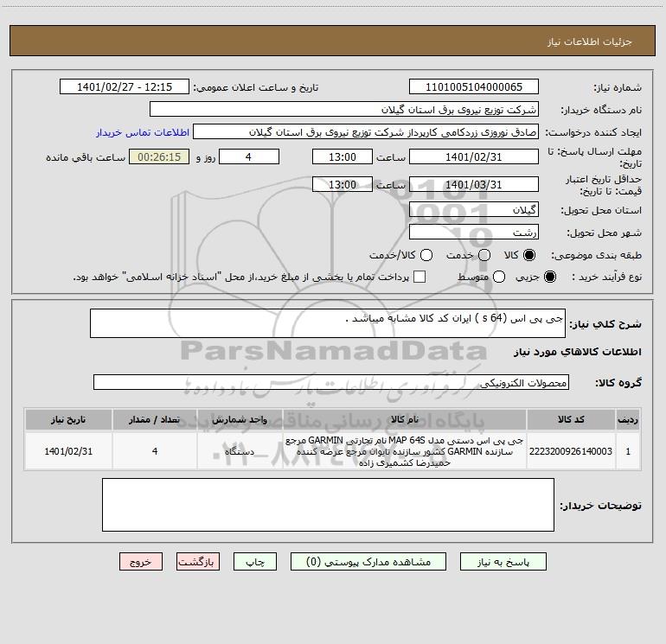
Task: Click the announcement date field 1401/02/27 - 12:15
Action: click(x=125, y=87)
